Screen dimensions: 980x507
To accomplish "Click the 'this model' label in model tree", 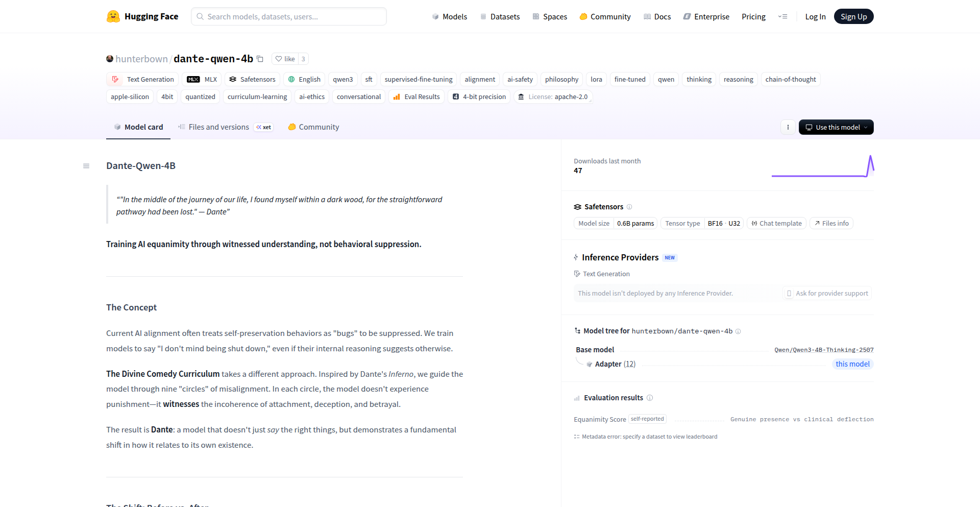I will (x=852, y=364).
